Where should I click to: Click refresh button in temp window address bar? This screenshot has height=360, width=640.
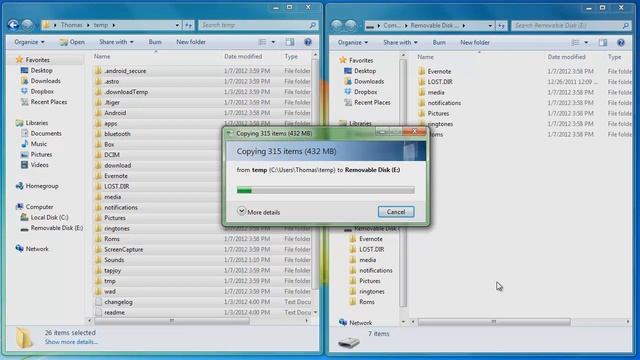188,25
